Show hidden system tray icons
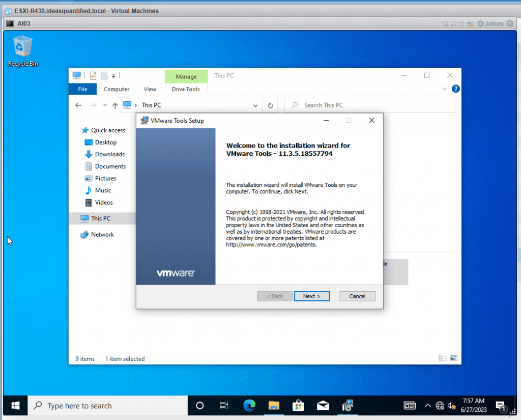The image size is (521, 420). pyautogui.click(x=427, y=405)
